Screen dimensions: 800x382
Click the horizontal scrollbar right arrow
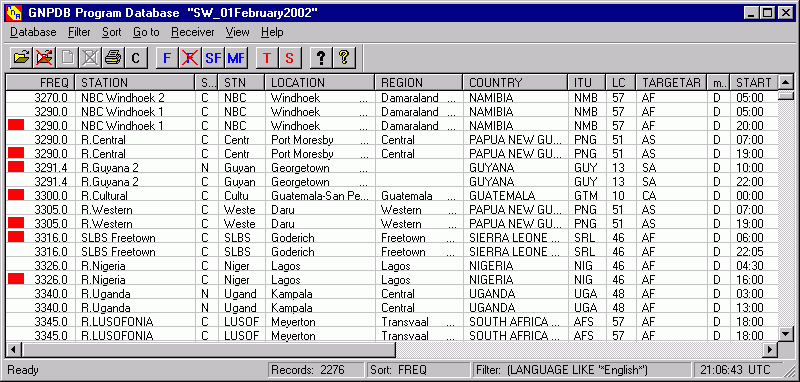click(770, 349)
